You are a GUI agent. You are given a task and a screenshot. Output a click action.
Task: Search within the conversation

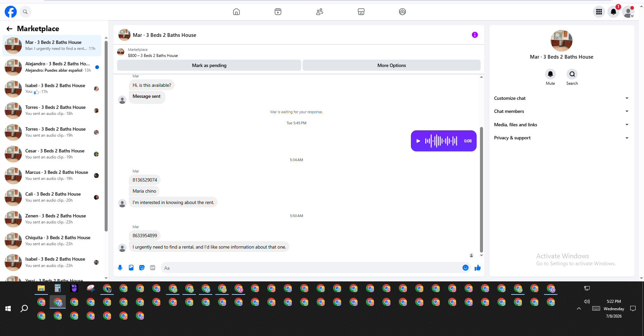(x=572, y=74)
